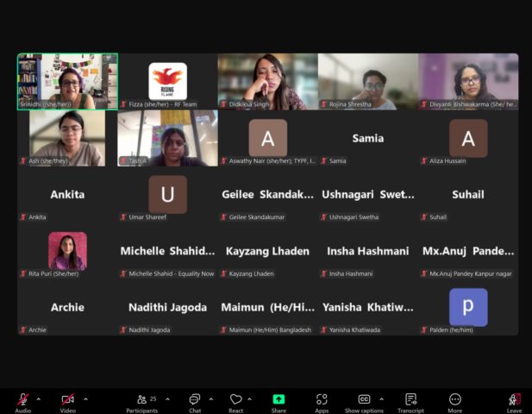This screenshot has height=414, width=532.
Task: Click the large Geilee Skandak... name
Action: click(x=267, y=194)
